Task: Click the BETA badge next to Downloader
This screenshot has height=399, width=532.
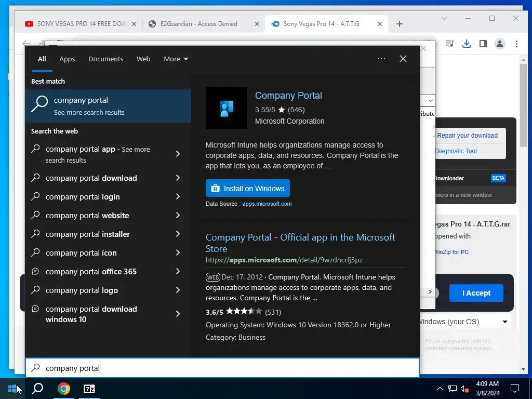Action: 498,178
